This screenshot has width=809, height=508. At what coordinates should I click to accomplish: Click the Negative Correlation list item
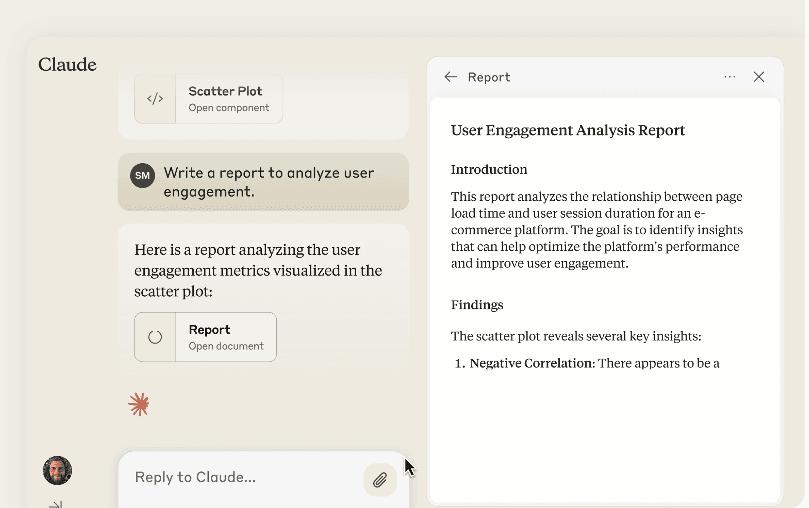tap(594, 364)
